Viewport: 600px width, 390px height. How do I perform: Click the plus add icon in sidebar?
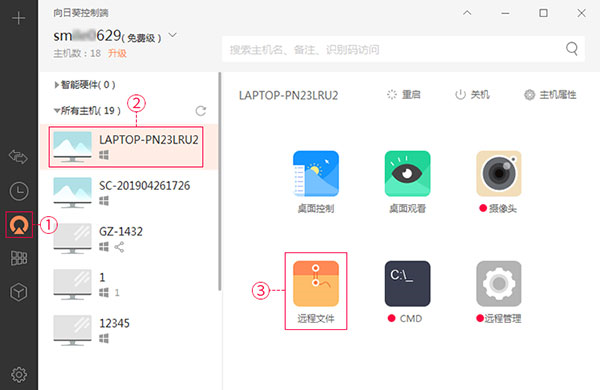tap(18, 18)
